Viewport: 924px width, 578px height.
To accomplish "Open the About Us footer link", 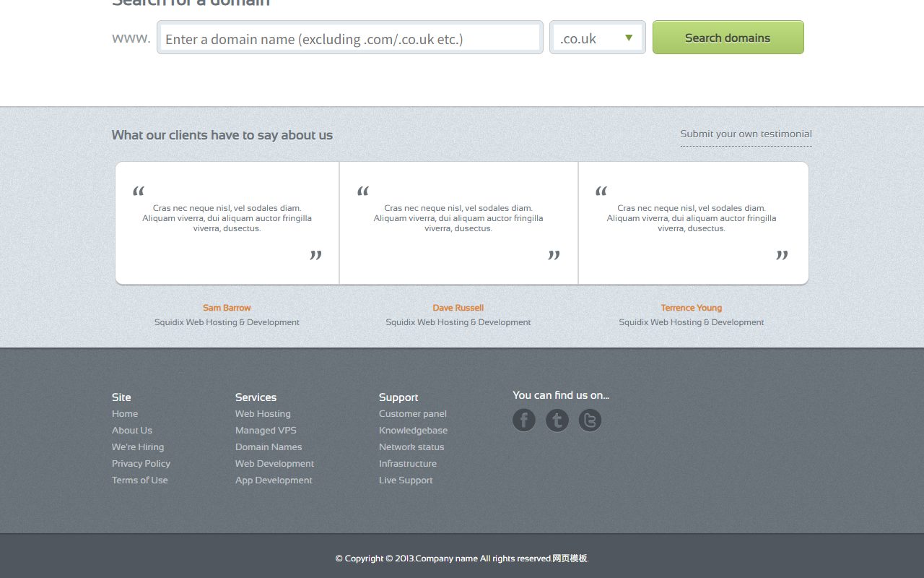I will (132, 431).
